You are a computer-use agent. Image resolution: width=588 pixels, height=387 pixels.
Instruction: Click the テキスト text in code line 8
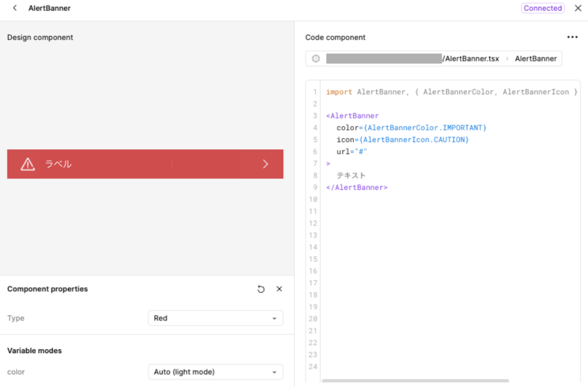pyautogui.click(x=351, y=176)
